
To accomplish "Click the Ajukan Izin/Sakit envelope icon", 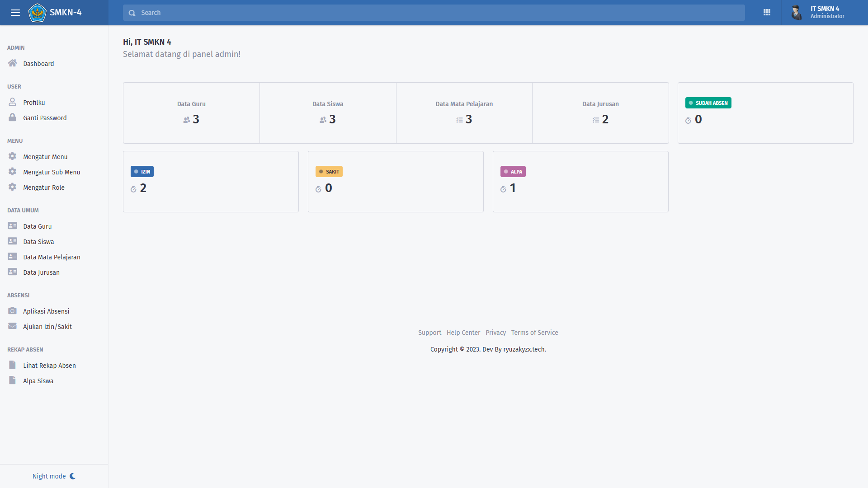I will 12,326.
